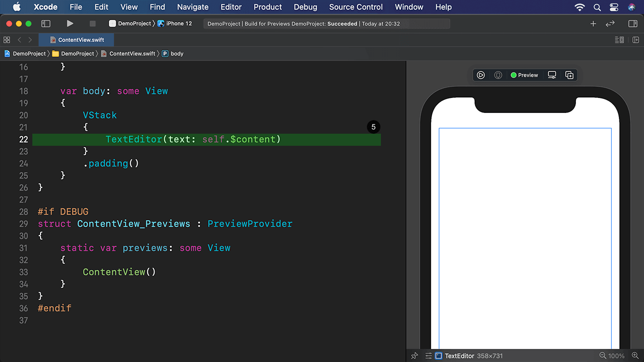The width and height of the screenshot is (644, 362).
Task: Click ContentView.swift breadcrumb
Action: click(128, 54)
